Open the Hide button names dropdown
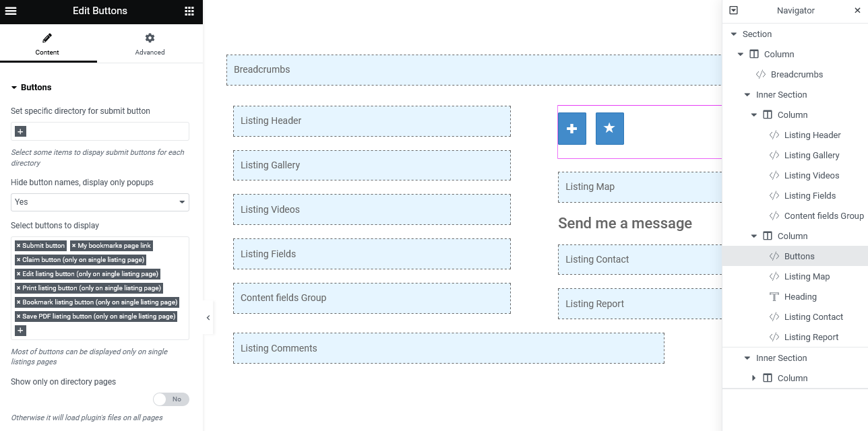 (100, 202)
